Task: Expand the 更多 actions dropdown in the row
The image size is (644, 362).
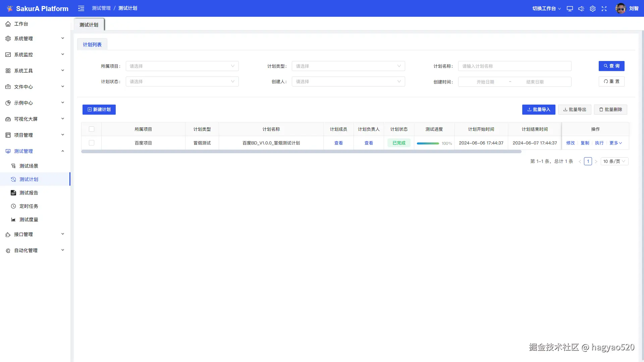Action: [x=615, y=143]
